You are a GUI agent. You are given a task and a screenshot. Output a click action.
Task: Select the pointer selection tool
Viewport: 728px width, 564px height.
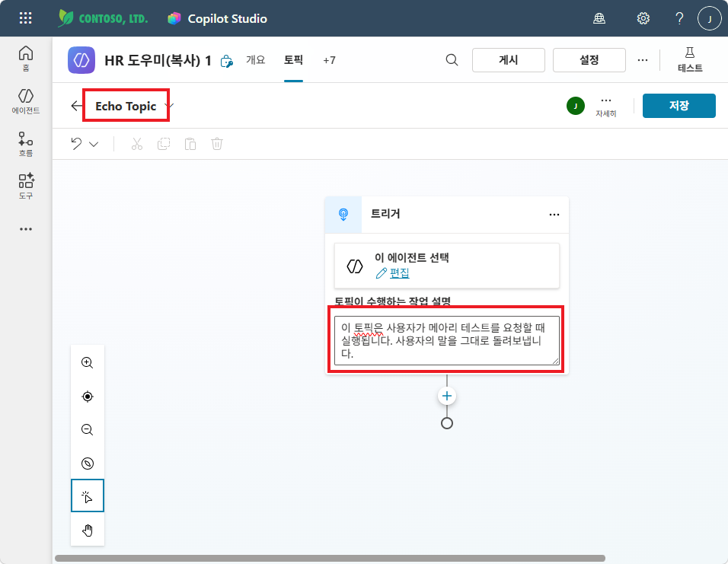click(x=88, y=495)
